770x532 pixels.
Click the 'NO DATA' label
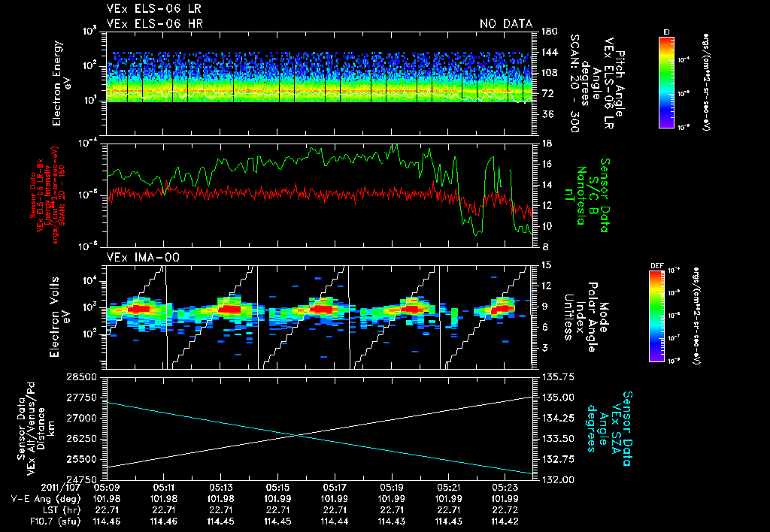pyautogui.click(x=506, y=23)
